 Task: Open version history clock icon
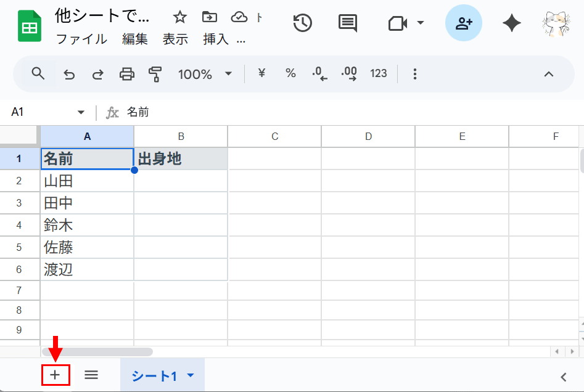(302, 23)
